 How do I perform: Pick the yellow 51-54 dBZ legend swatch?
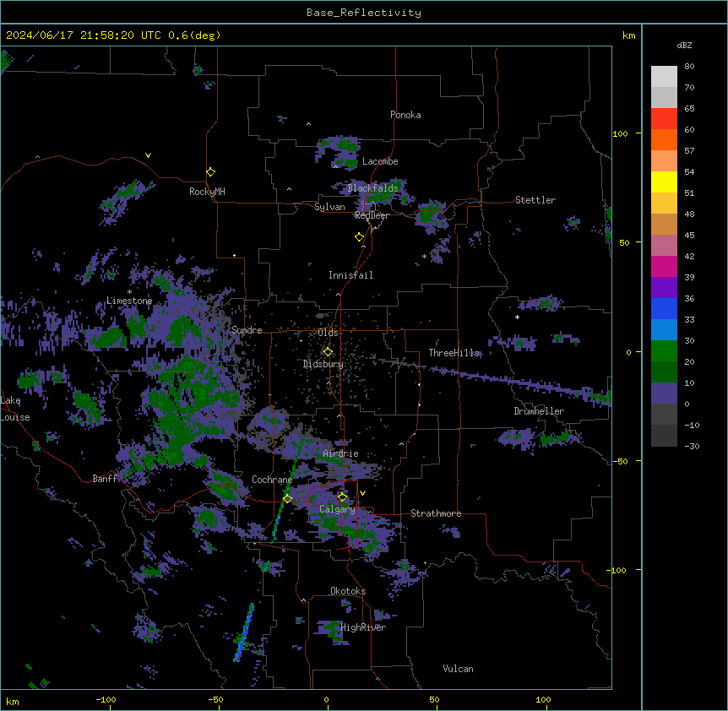click(664, 182)
